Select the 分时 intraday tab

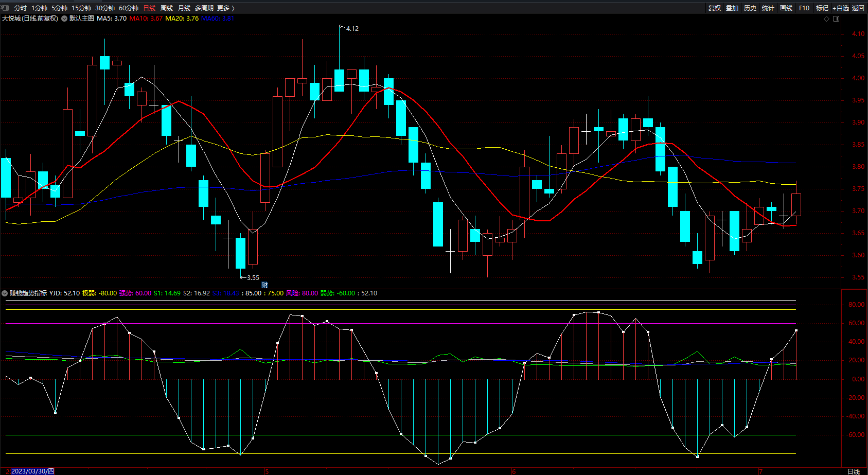(x=21, y=8)
